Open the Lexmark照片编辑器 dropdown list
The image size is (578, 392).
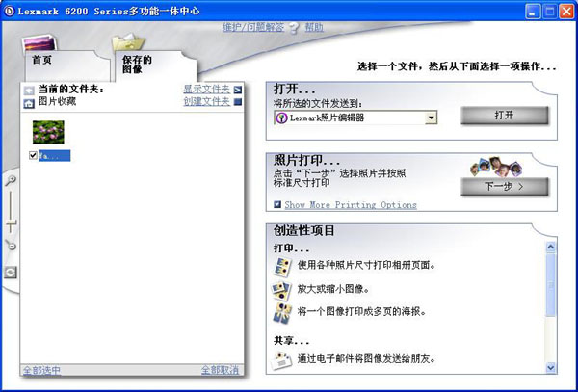click(x=431, y=118)
